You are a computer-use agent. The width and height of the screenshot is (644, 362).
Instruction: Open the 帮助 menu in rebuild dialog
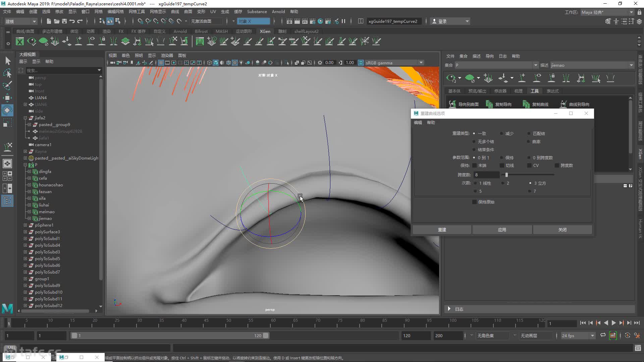point(431,123)
